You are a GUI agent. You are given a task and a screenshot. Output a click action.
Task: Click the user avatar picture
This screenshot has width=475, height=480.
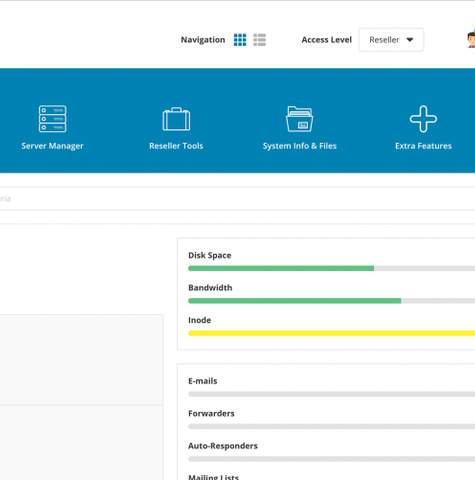pyautogui.click(x=471, y=40)
